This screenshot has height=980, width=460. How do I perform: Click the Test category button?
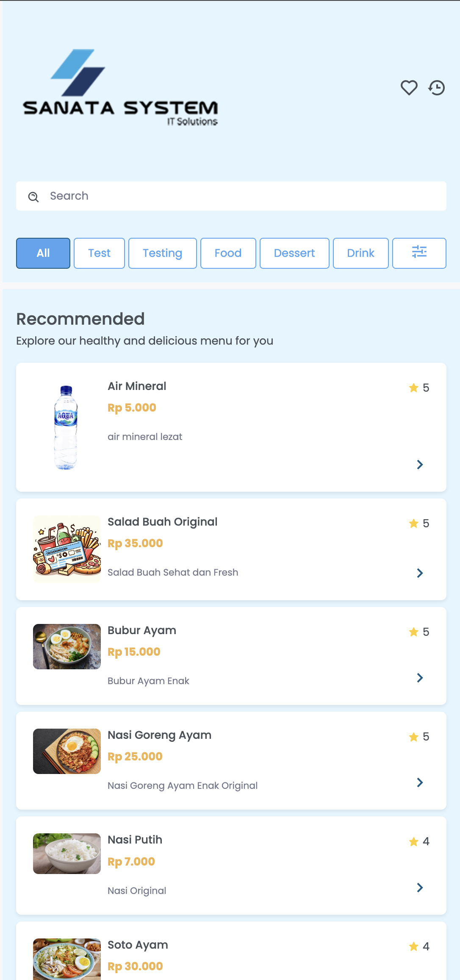click(99, 253)
